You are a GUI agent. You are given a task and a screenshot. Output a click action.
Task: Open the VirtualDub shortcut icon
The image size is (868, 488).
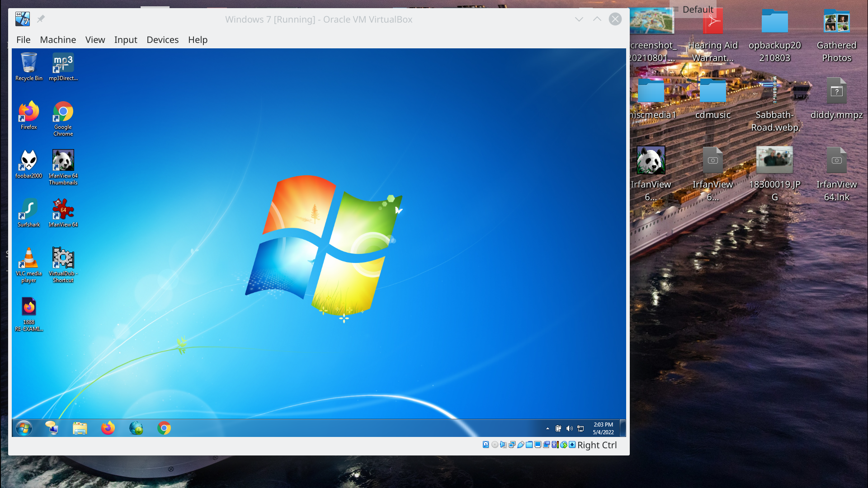[x=63, y=265]
